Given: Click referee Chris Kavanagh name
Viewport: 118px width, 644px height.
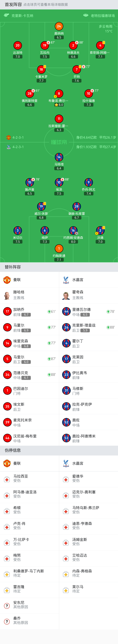Looking at the screenshot, I should coord(22,16).
